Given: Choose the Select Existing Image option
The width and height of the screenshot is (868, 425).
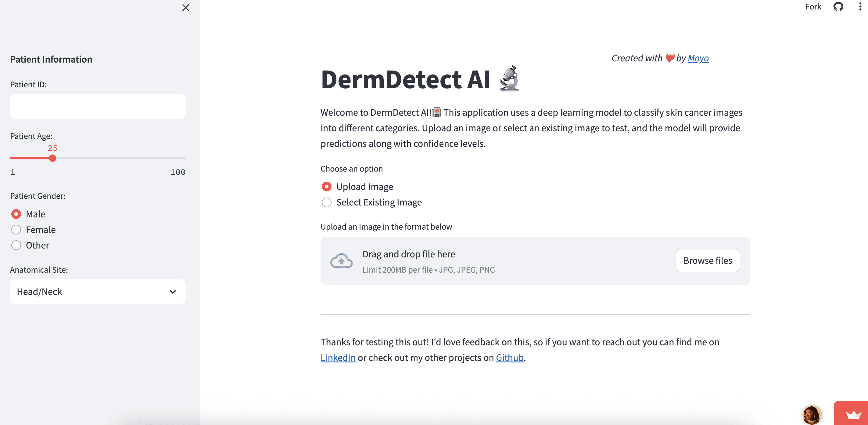Looking at the screenshot, I should 372,202.
